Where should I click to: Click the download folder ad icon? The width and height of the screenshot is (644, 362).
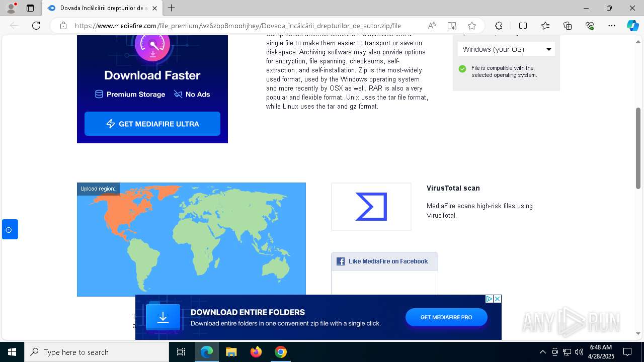coord(163,317)
